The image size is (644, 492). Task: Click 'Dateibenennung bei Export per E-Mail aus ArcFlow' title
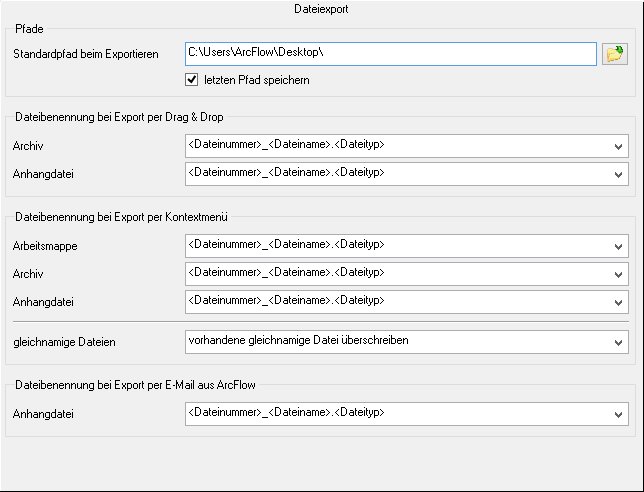[x=135, y=385]
